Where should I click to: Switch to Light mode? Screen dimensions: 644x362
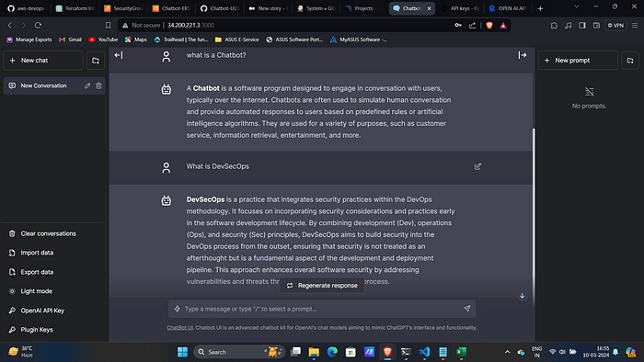(54, 291)
